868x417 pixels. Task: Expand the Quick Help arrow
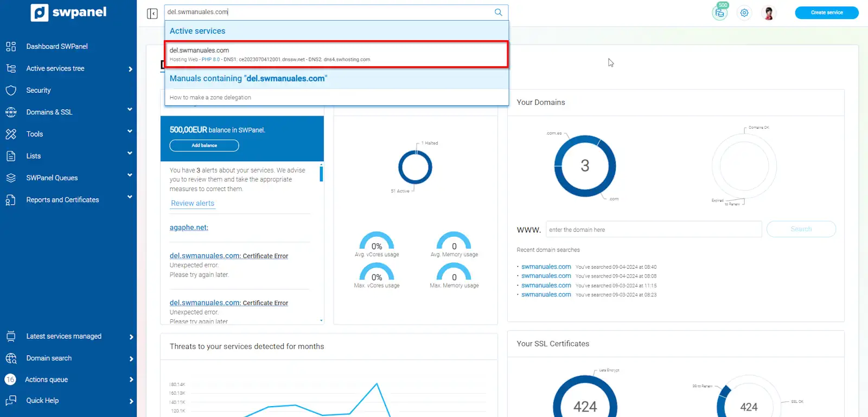(x=131, y=401)
